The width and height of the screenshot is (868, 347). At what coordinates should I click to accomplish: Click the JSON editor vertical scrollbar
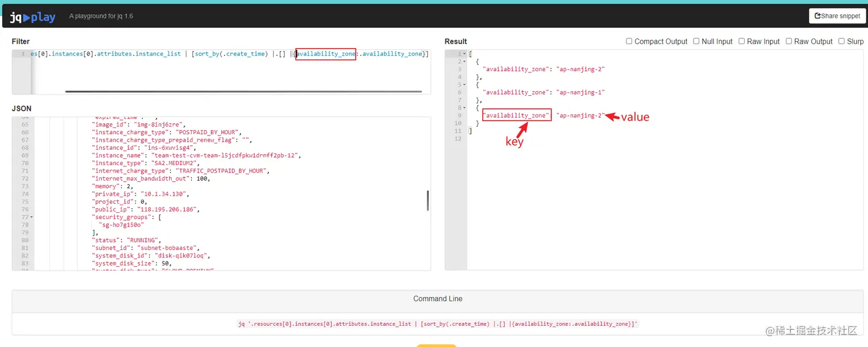pos(428,200)
